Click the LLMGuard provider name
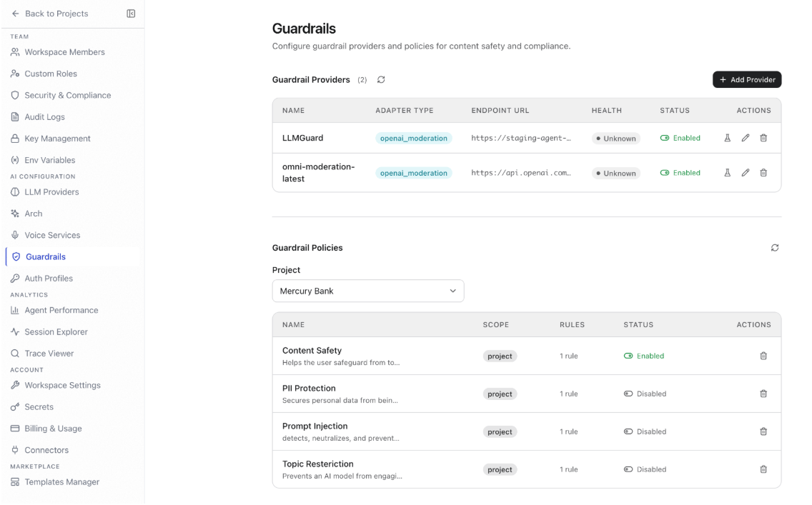Image resolution: width=812 pixels, height=505 pixels. 302,138
